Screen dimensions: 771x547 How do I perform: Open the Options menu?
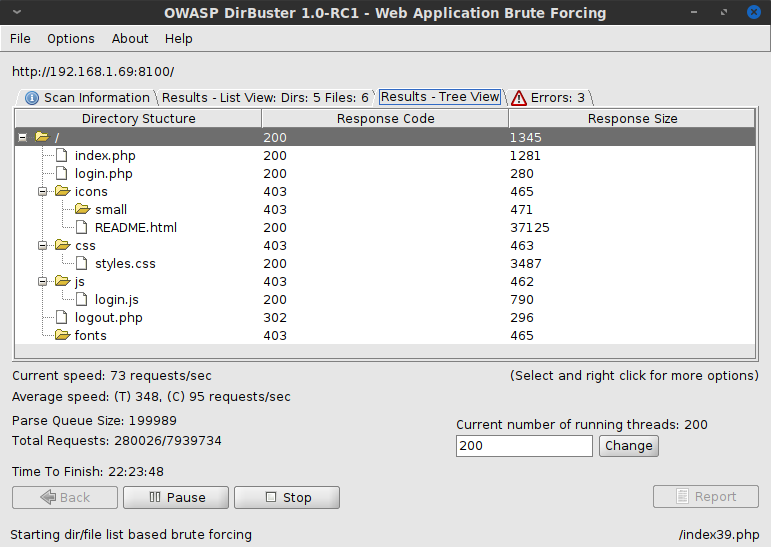(71, 39)
